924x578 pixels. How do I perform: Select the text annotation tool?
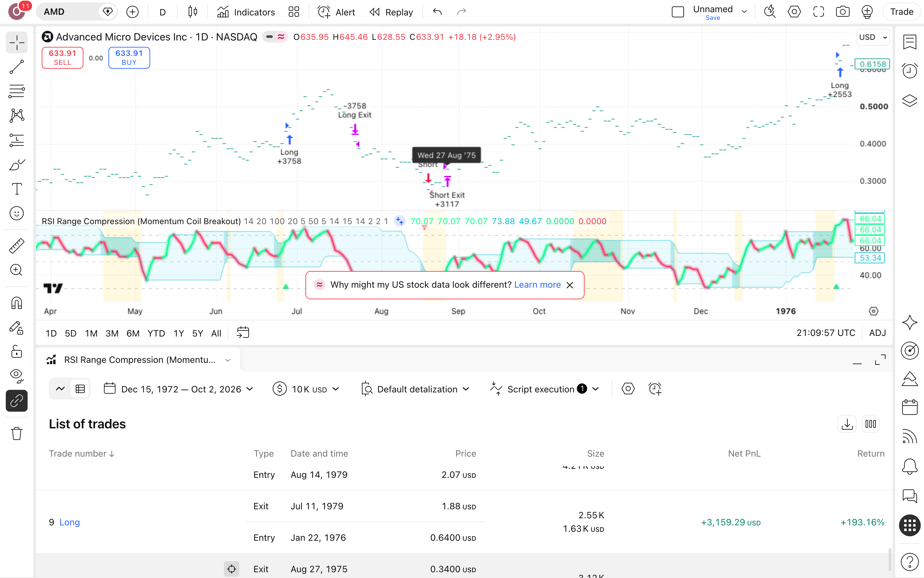tap(16, 189)
